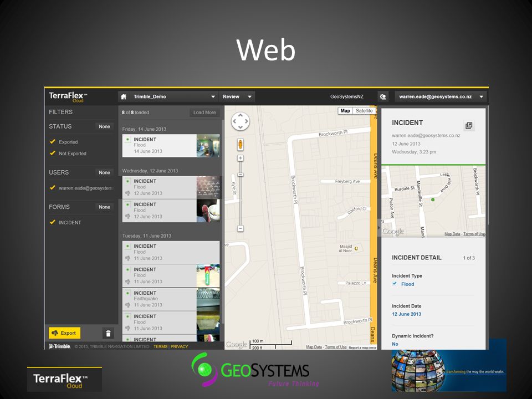Click the main map Map Data link
532x399 pixels.
tap(314, 347)
